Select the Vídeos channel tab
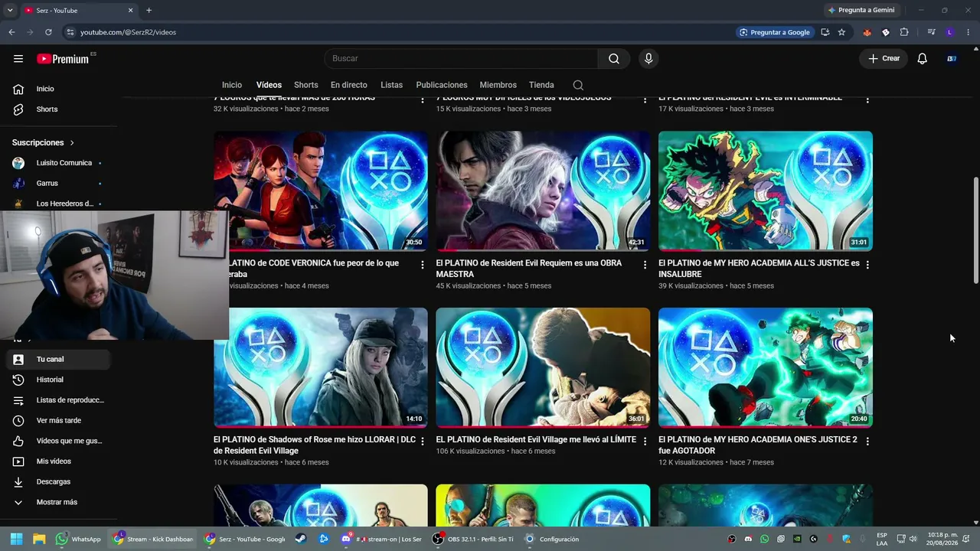The height and width of the screenshot is (551, 980). pos(269,85)
